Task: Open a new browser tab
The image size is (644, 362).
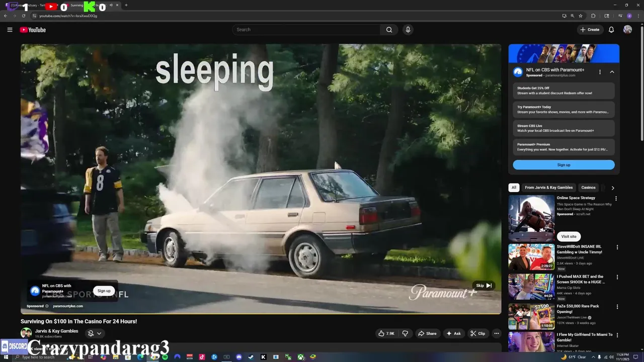Action: (x=126, y=5)
